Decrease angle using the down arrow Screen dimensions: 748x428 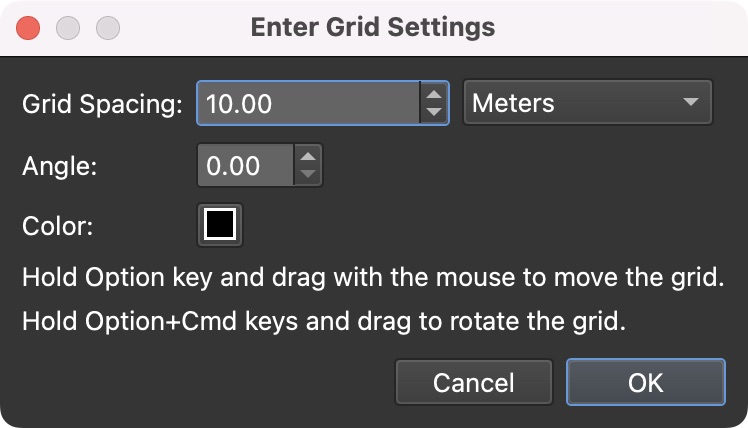point(308,175)
